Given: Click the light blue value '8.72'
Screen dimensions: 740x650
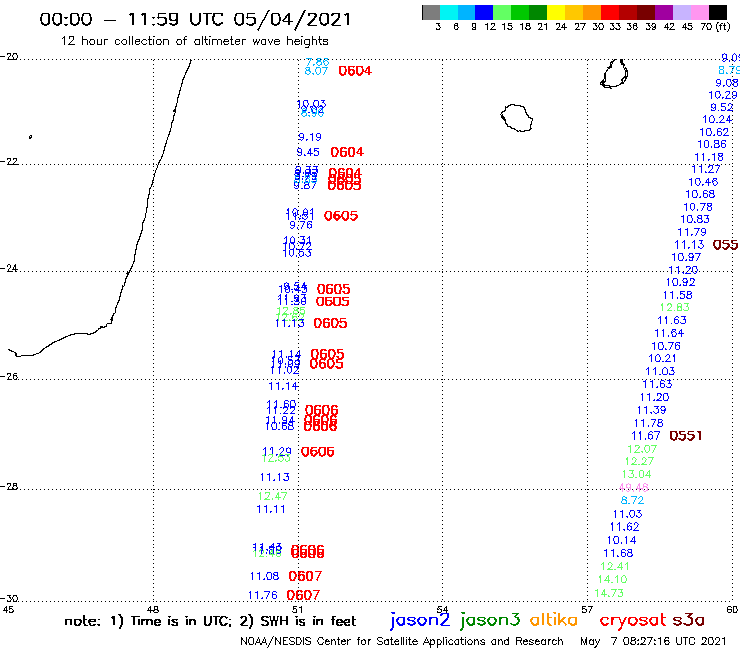Looking at the screenshot, I should (632, 500).
